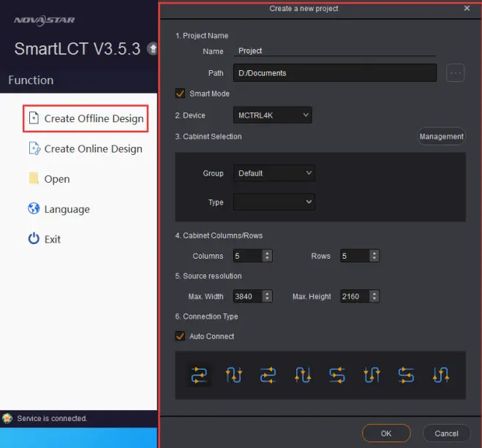Click the 'Create a new project' dialog title

[x=304, y=9]
